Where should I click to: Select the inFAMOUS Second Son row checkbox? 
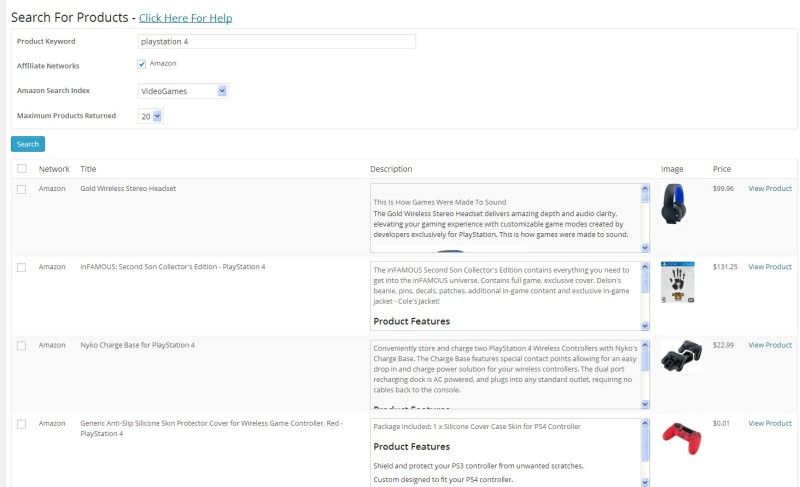(x=21, y=267)
